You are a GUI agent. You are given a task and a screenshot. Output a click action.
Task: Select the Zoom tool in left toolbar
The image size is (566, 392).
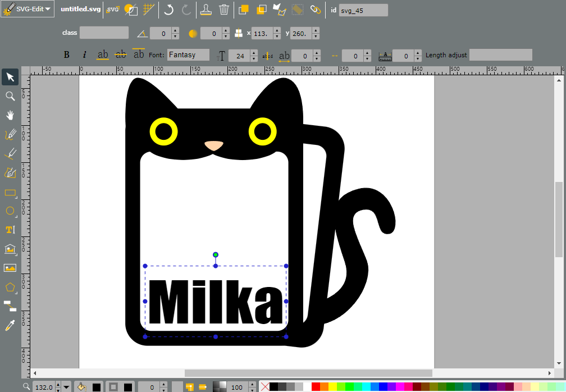tap(10, 96)
